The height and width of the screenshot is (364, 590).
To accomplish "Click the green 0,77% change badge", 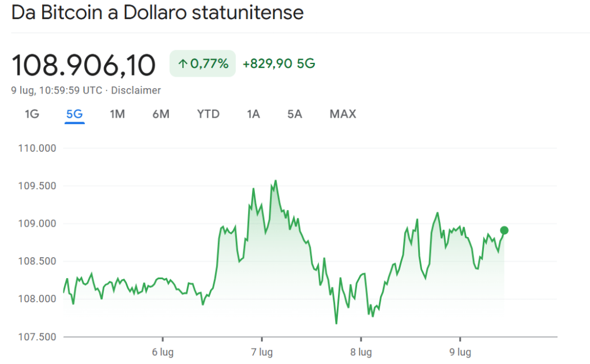I will [202, 63].
